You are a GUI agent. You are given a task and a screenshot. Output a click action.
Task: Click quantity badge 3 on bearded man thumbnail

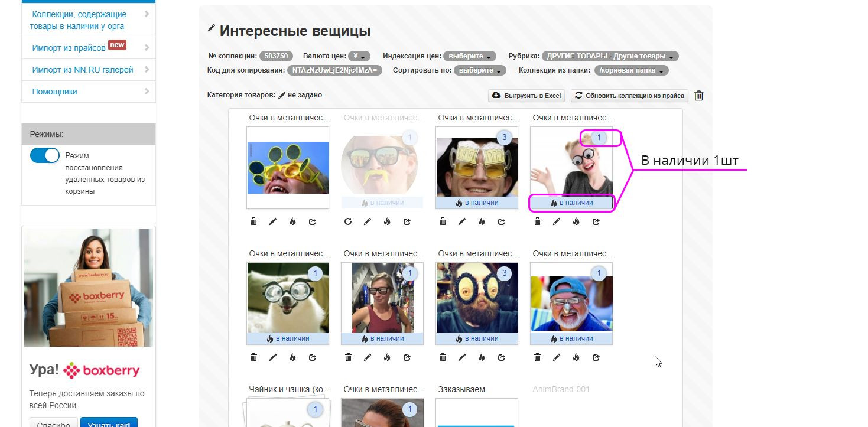(504, 273)
